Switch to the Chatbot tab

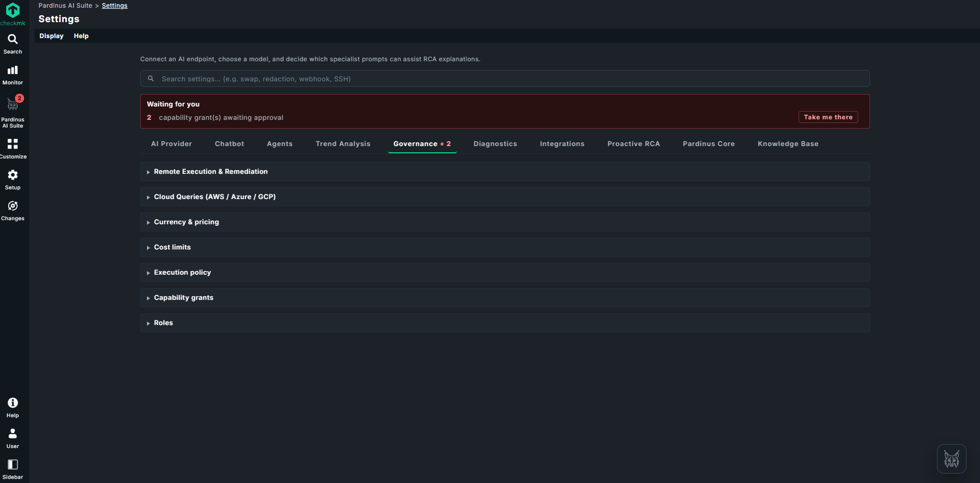229,144
